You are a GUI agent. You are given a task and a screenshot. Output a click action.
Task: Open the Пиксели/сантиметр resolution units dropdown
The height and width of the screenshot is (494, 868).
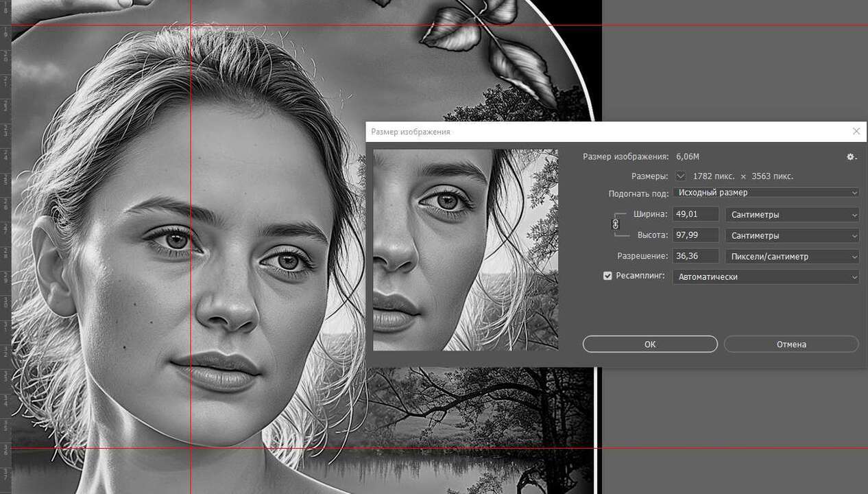click(x=791, y=257)
